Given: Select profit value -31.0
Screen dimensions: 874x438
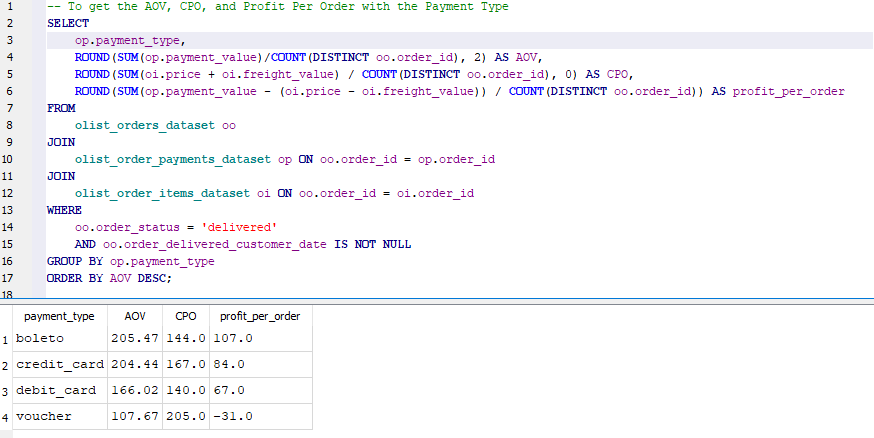Looking at the screenshot, I should coord(260,416).
